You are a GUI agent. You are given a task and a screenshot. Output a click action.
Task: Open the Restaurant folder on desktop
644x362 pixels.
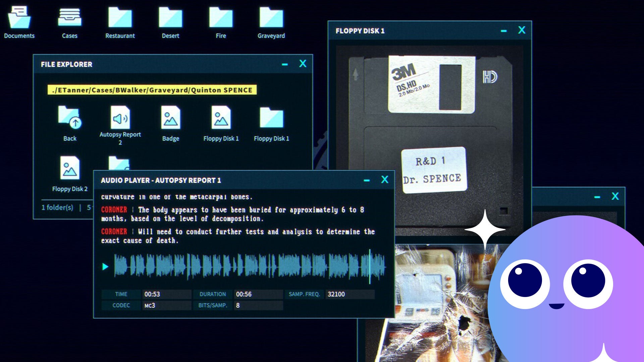pyautogui.click(x=120, y=18)
